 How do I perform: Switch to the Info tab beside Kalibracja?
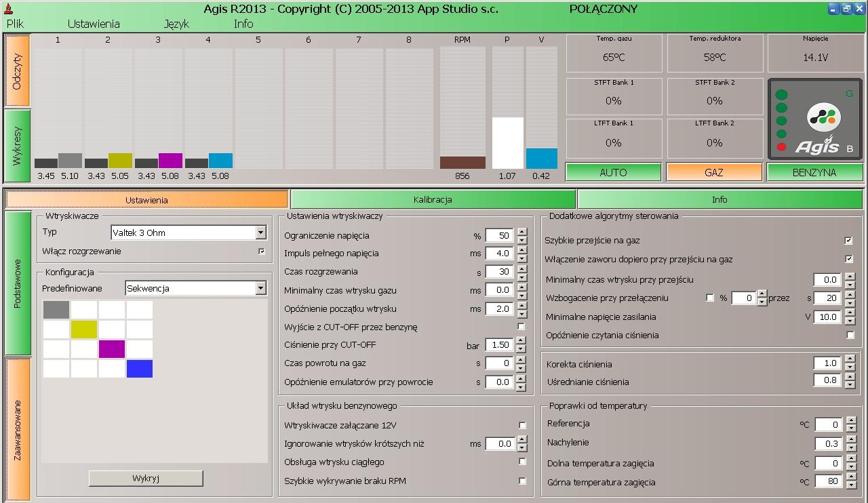(719, 199)
